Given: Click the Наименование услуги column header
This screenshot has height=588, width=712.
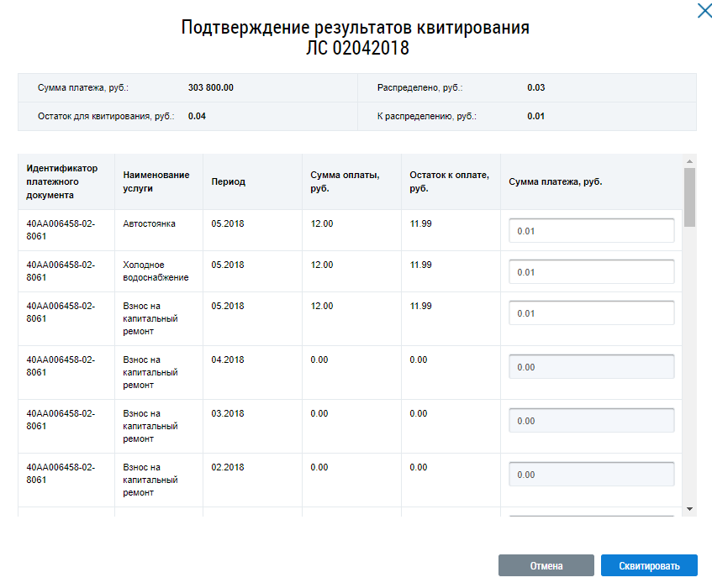Looking at the screenshot, I should point(156,181).
